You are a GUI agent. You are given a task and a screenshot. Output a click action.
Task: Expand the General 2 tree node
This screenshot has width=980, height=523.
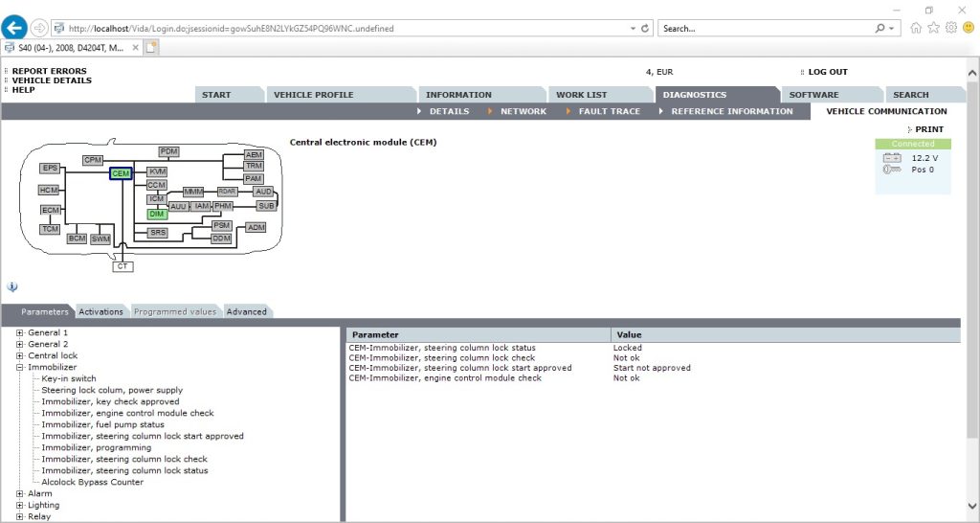click(20, 344)
